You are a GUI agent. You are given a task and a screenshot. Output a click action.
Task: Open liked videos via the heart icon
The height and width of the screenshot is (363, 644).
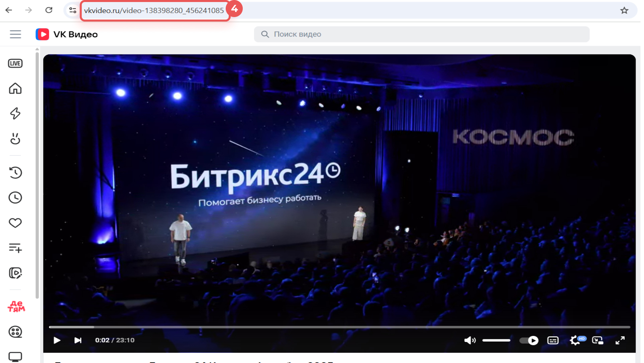coord(15,223)
